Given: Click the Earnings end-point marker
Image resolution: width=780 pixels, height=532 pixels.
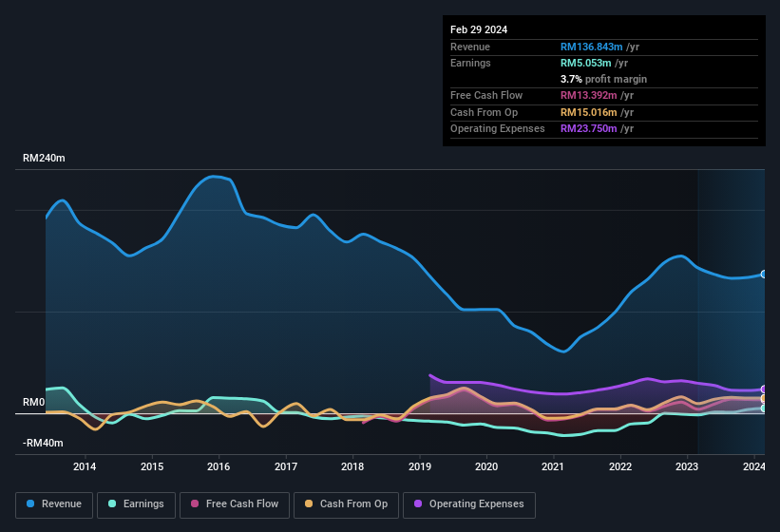Looking at the screenshot, I should coord(763,408).
